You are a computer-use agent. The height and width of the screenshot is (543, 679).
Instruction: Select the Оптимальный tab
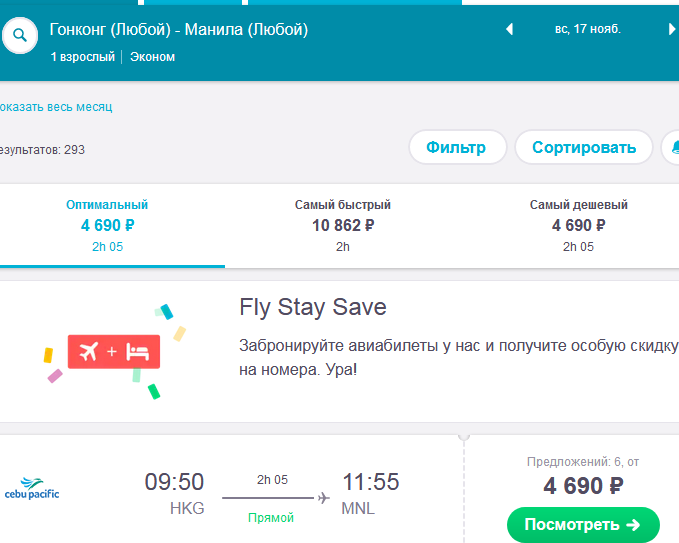pyautogui.click(x=107, y=226)
